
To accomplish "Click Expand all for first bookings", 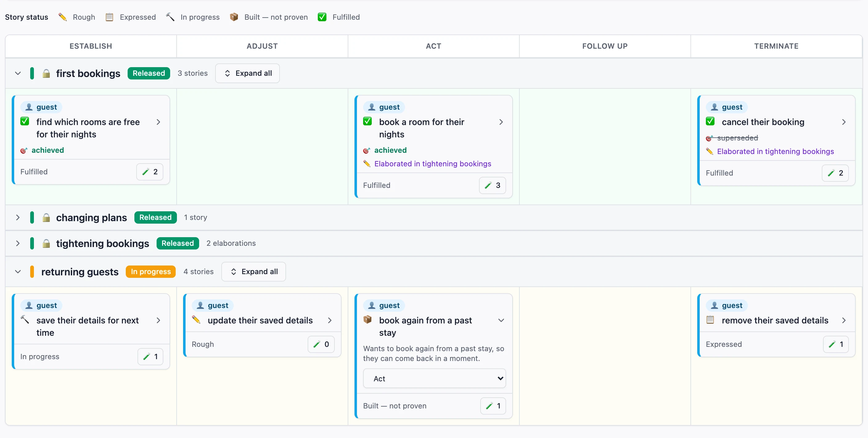I will [x=247, y=73].
